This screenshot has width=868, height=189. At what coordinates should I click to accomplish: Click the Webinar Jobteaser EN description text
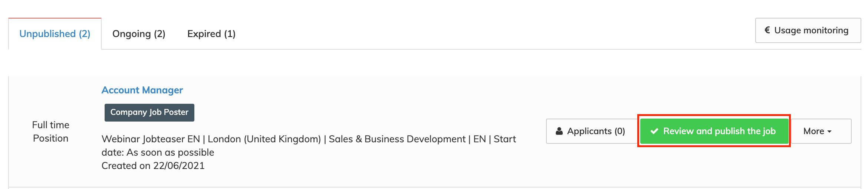tap(151, 139)
